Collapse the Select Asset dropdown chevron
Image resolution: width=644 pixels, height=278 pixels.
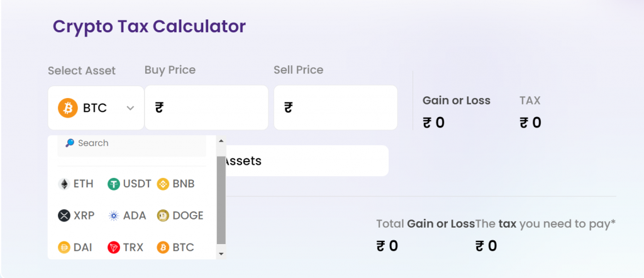[130, 108]
